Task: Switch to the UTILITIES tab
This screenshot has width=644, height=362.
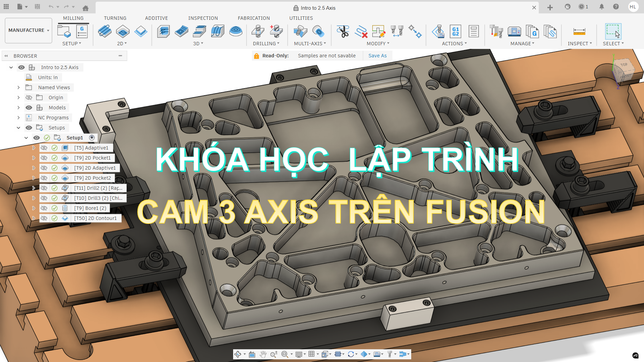Action: [301, 18]
